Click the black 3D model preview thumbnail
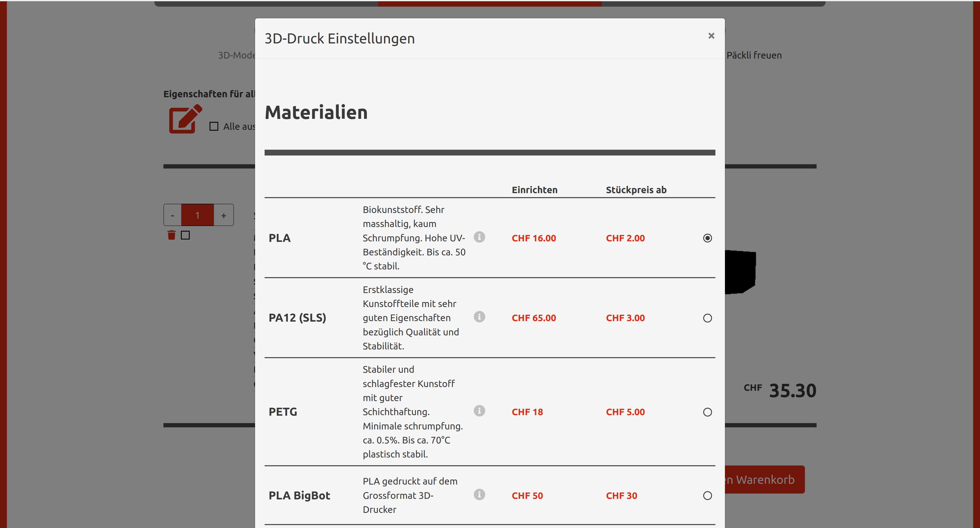This screenshot has height=528, width=980. (740, 272)
